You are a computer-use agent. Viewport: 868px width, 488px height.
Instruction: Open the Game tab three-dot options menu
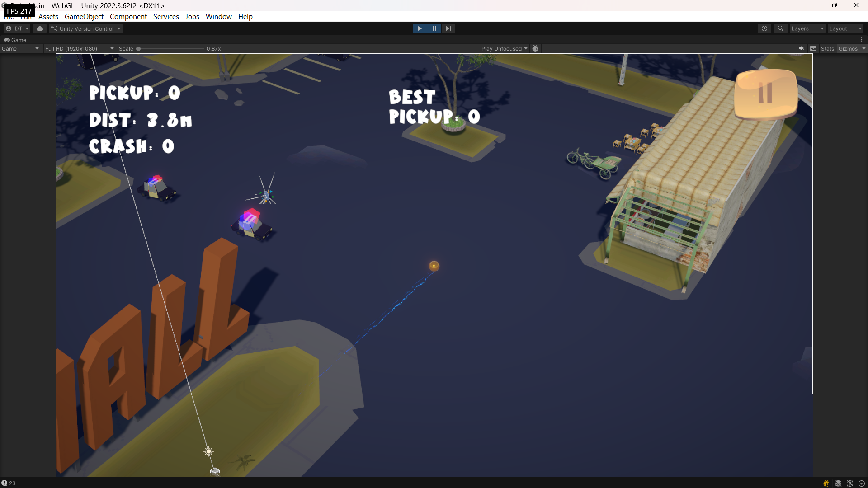pyautogui.click(x=862, y=40)
